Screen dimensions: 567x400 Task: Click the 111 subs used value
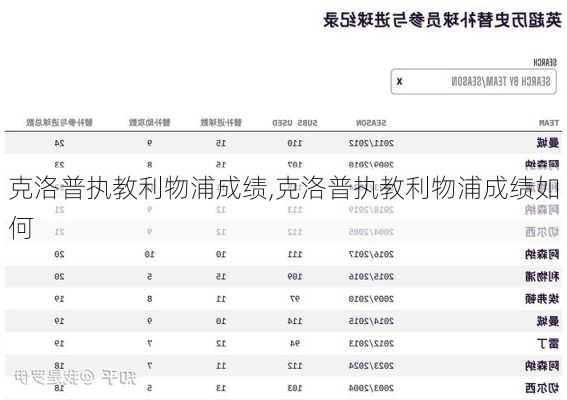pos(295,254)
